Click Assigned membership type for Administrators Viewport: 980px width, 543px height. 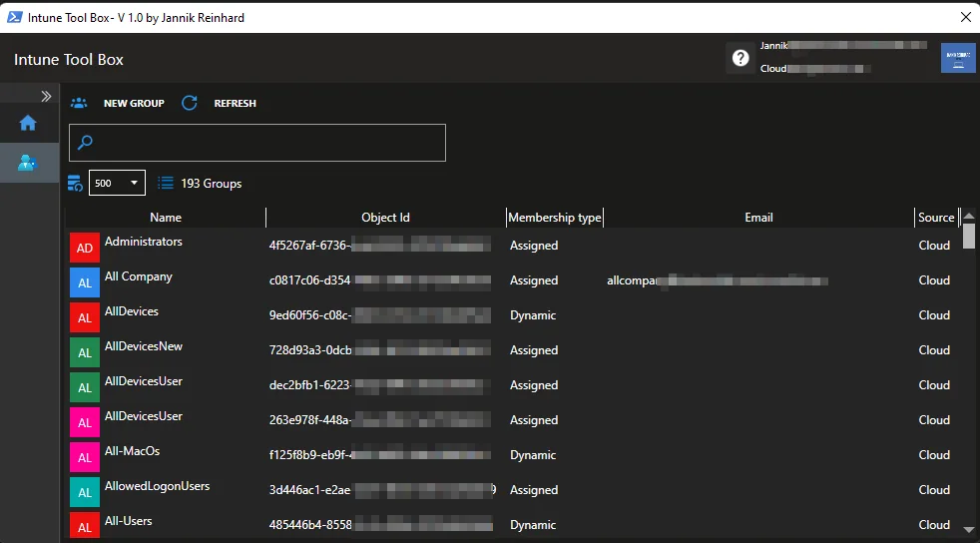coord(534,246)
